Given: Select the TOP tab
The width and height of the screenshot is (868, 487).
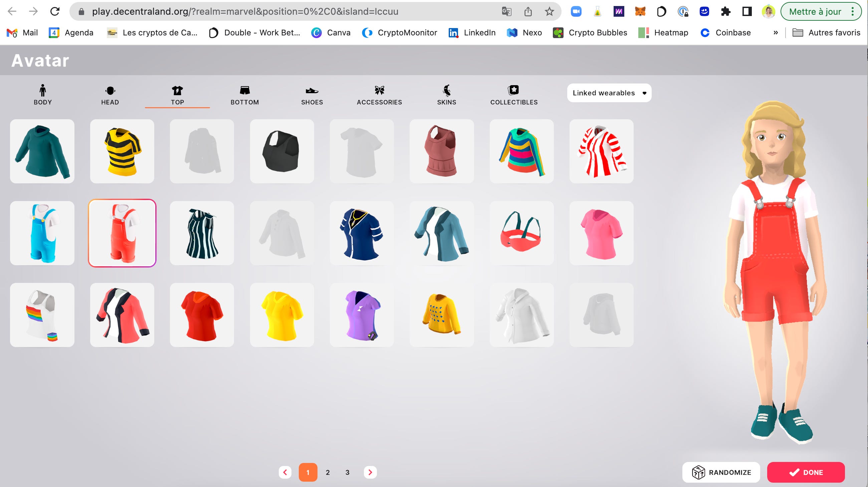Looking at the screenshot, I should pyautogui.click(x=177, y=95).
